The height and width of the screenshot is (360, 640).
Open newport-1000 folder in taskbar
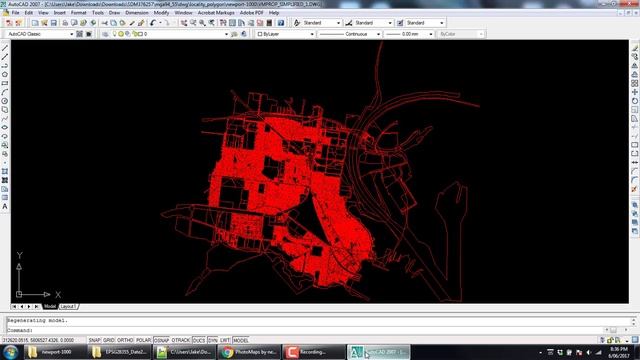(55, 352)
